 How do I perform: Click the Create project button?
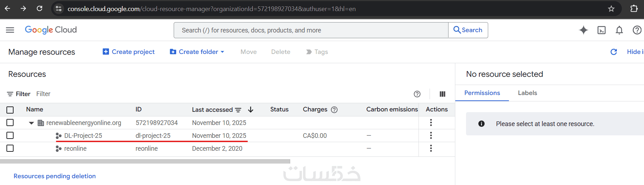click(129, 52)
